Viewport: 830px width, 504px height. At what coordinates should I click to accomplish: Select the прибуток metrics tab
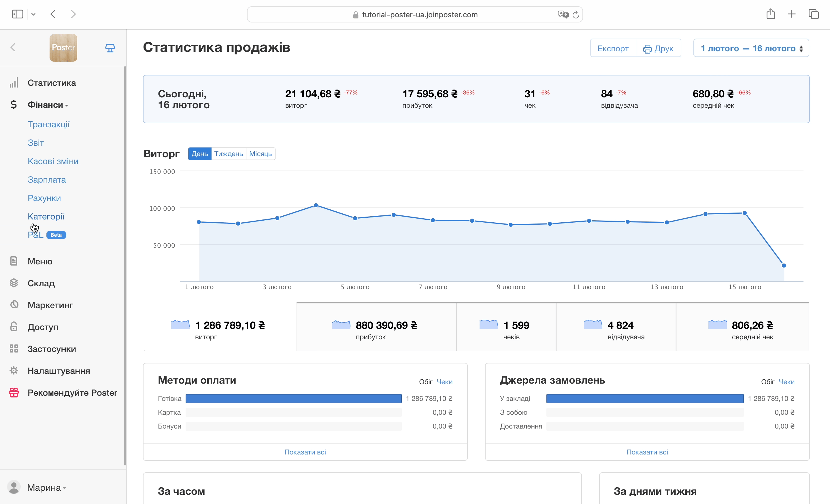click(x=376, y=327)
